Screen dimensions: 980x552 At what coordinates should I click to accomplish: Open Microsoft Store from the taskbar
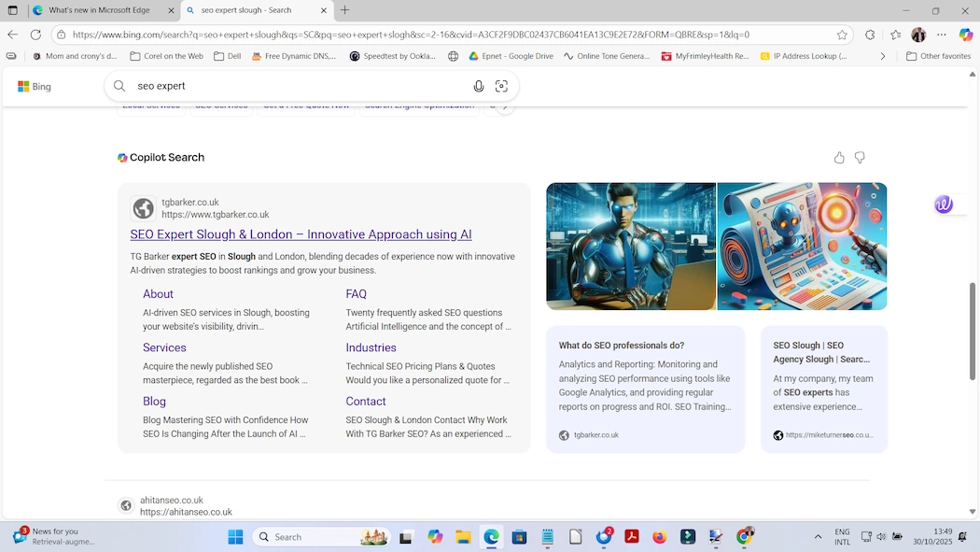[x=519, y=537]
